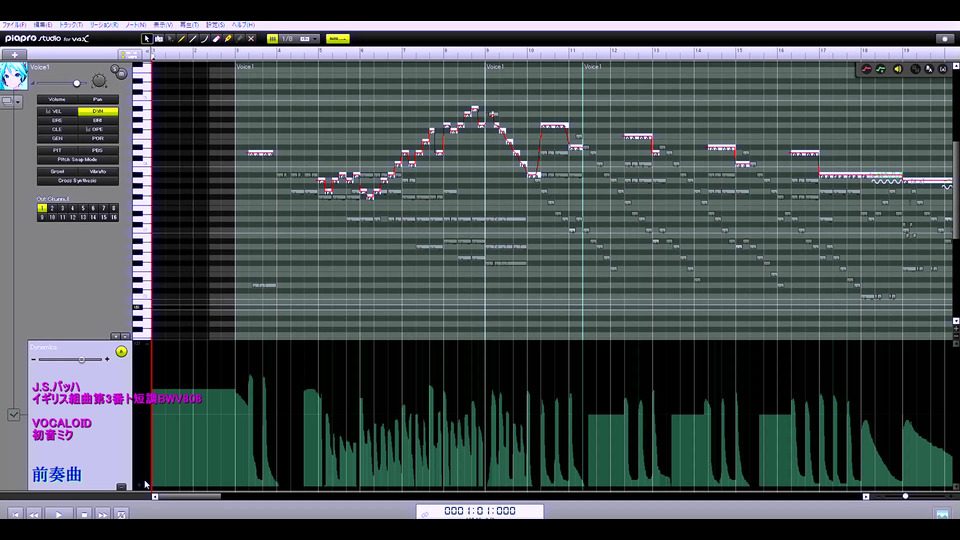
Task: Select the arrow pointer tool
Action: click(147, 39)
